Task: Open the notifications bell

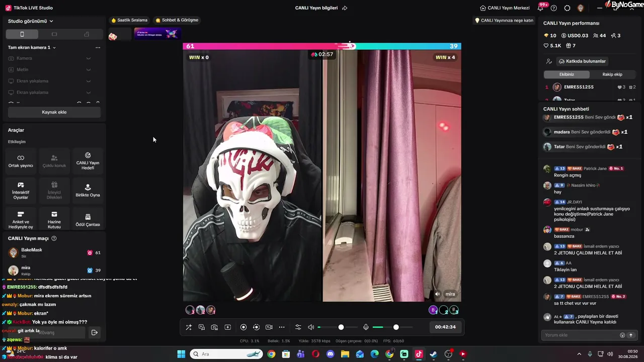Action: coord(541,8)
